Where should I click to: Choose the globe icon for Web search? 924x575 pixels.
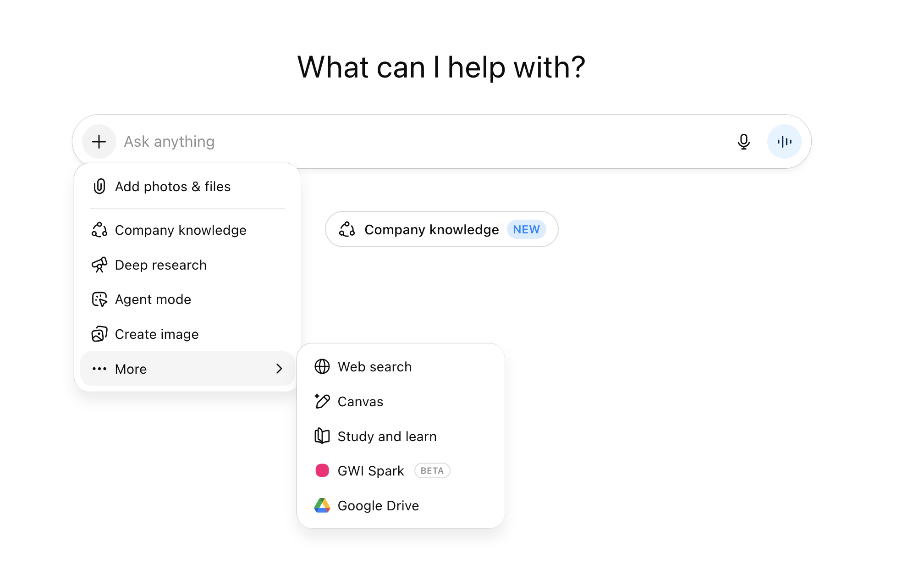pos(323,366)
